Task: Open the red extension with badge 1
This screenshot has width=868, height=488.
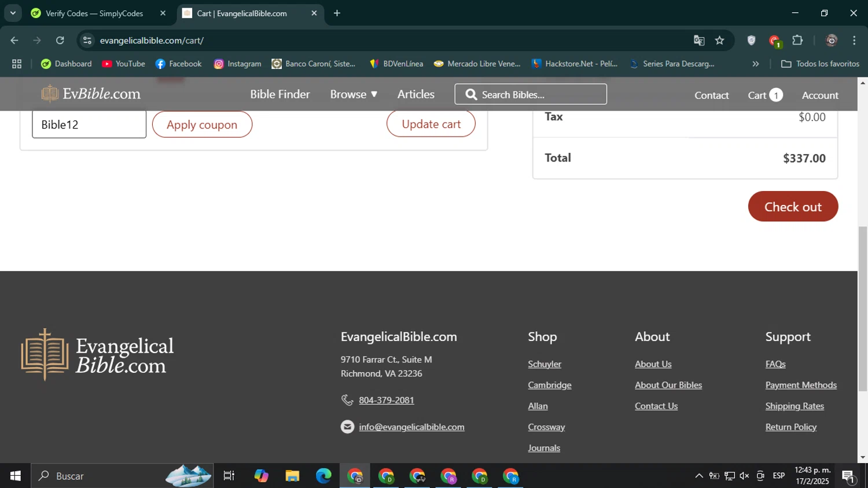Action: [775, 41]
